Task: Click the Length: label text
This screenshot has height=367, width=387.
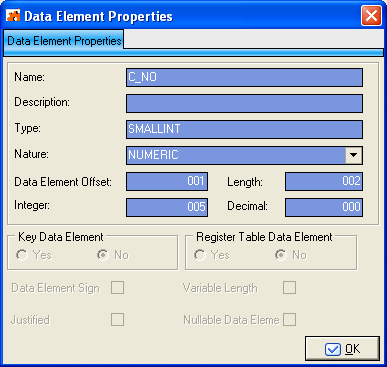Action: (245, 182)
